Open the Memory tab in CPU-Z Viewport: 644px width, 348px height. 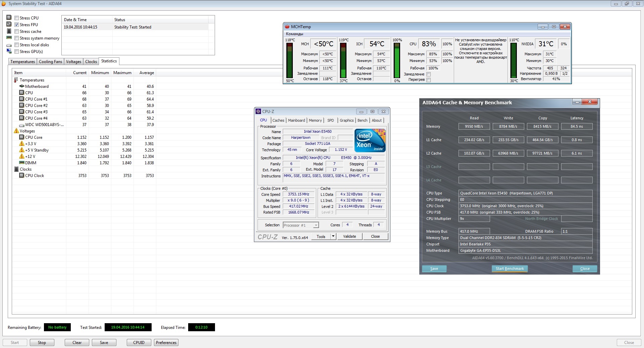[315, 120]
